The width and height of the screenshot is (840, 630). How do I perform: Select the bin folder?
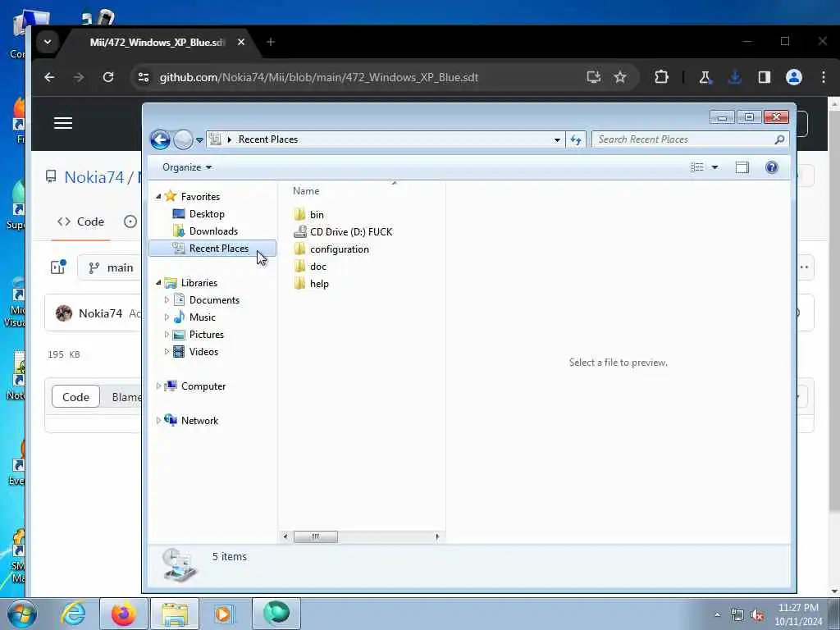coord(317,214)
